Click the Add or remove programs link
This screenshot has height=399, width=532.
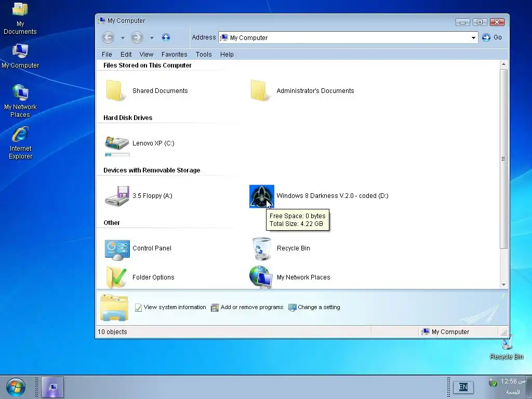tap(247, 308)
